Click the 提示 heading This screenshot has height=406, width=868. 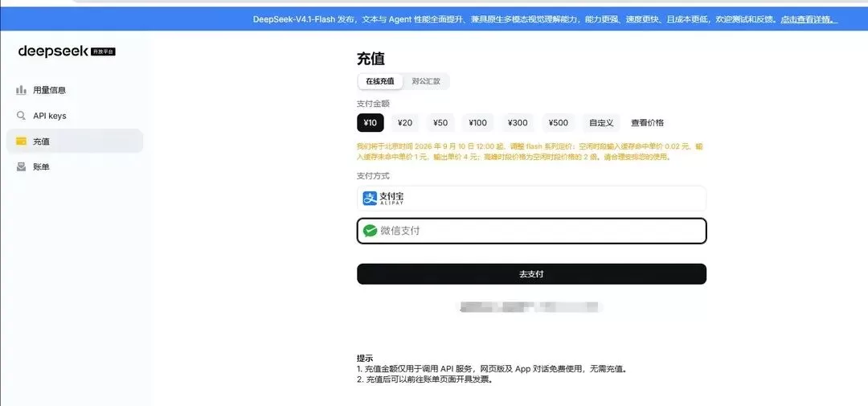point(365,359)
